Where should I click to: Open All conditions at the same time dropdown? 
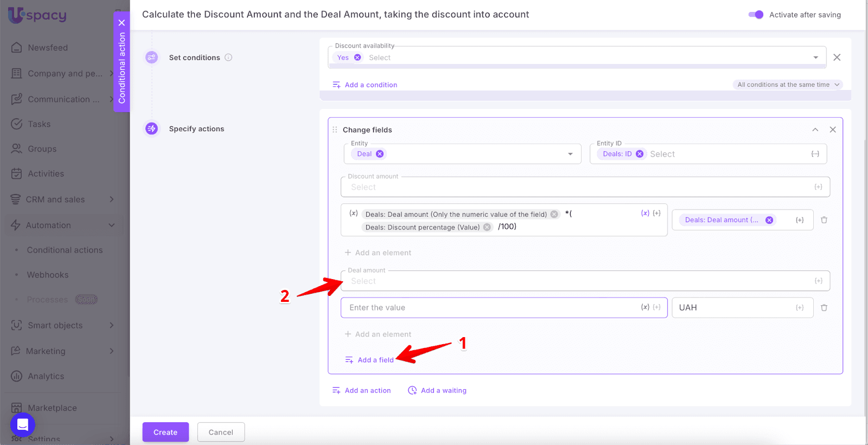787,85
